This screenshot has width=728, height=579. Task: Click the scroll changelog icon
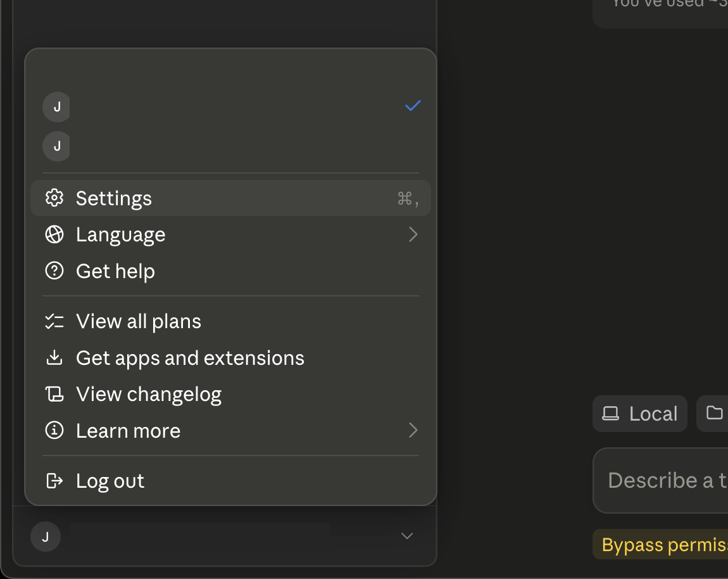[54, 394]
